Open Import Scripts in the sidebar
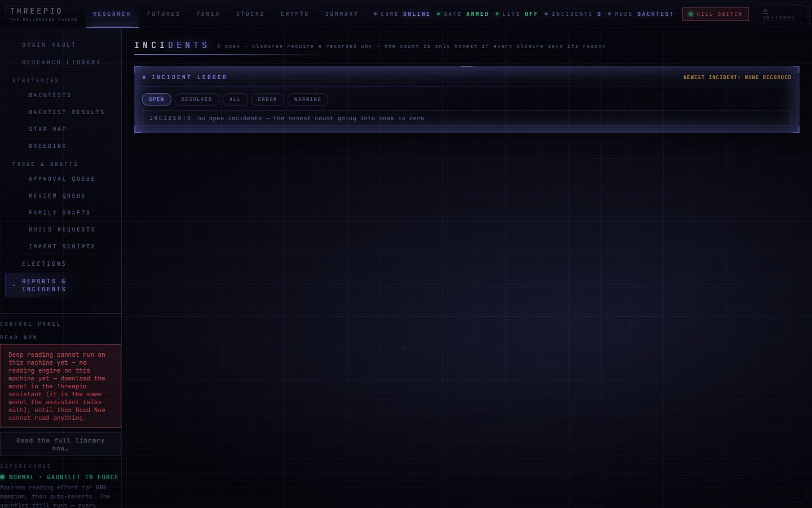 pyautogui.click(x=62, y=246)
